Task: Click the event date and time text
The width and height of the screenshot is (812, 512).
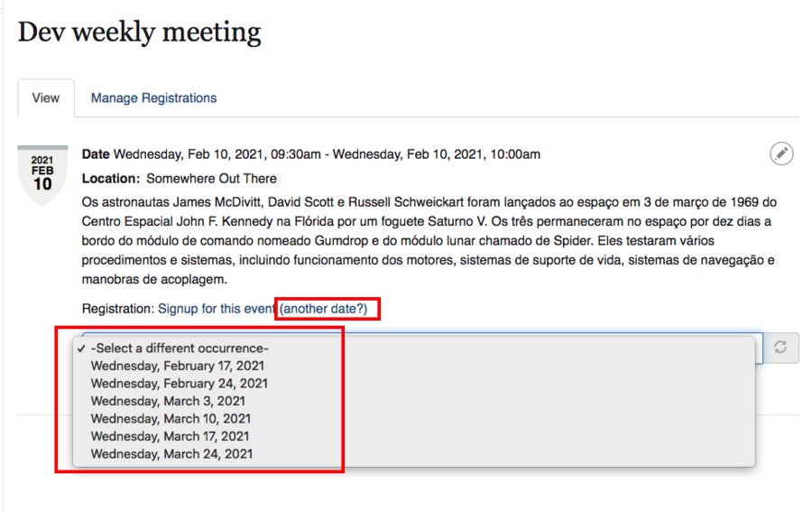Action: [327, 154]
